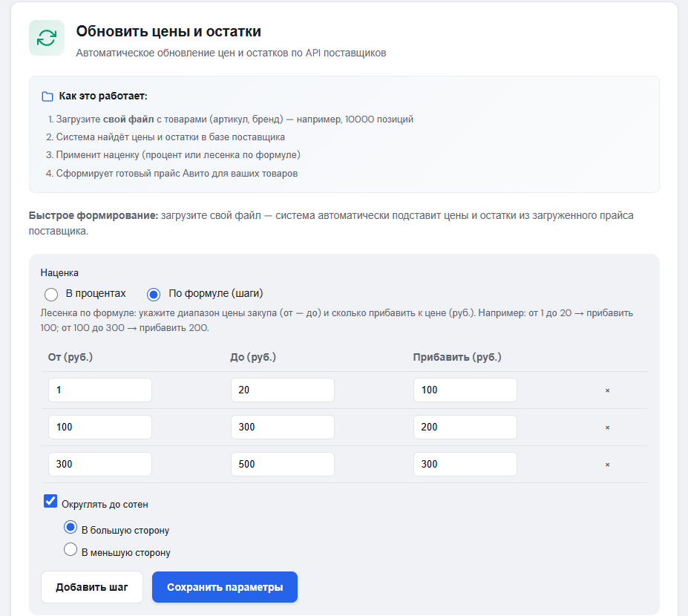Click the "До" field with value 500 in row three
Viewport: 688px width, 616px height.
(x=282, y=464)
